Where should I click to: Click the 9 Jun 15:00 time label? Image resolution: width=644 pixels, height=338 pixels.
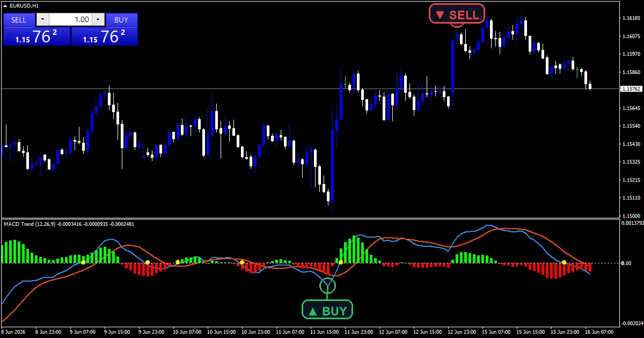(117, 332)
